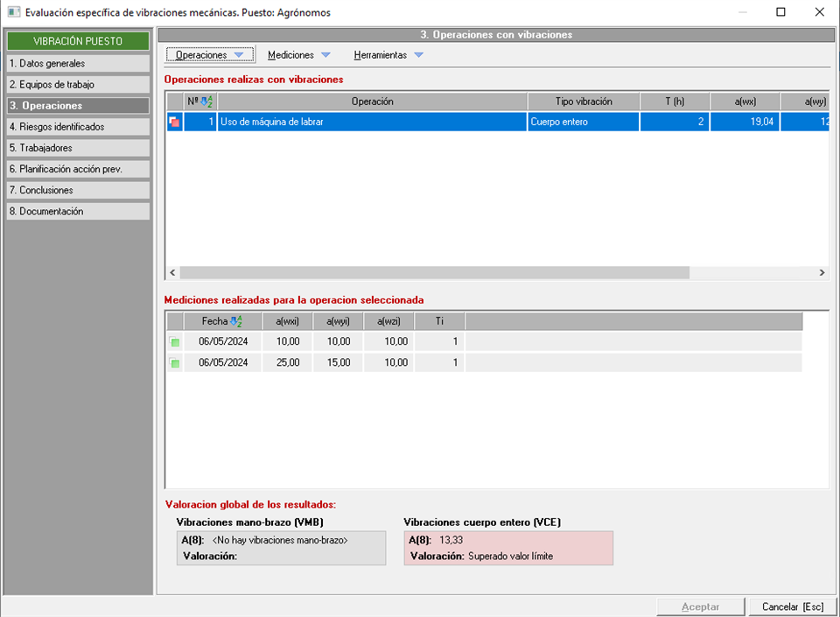
Task: Open the Herramientas dropdown menu
Action: [388, 55]
